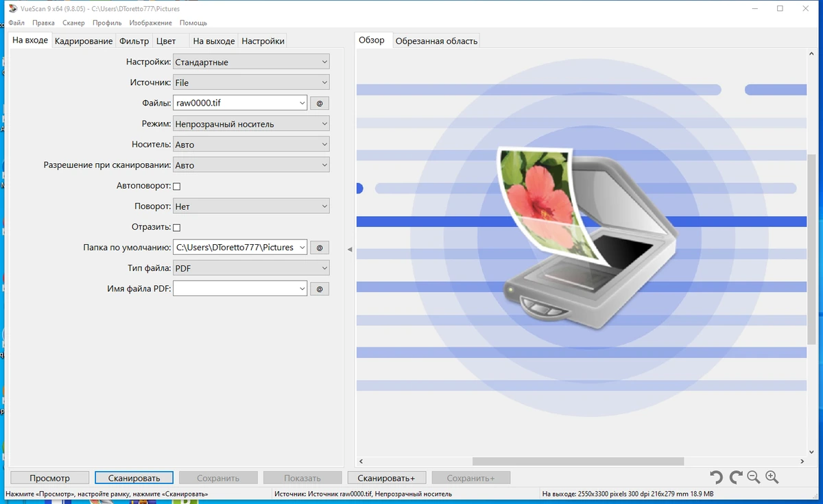
Task: Click the @ button beside Имя файла PDF
Action: pyautogui.click(x=320, y=289)
